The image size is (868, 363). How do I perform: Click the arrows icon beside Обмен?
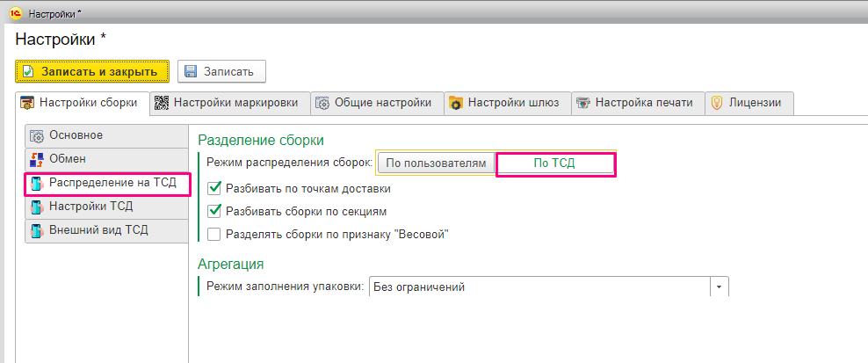(37, 160)
